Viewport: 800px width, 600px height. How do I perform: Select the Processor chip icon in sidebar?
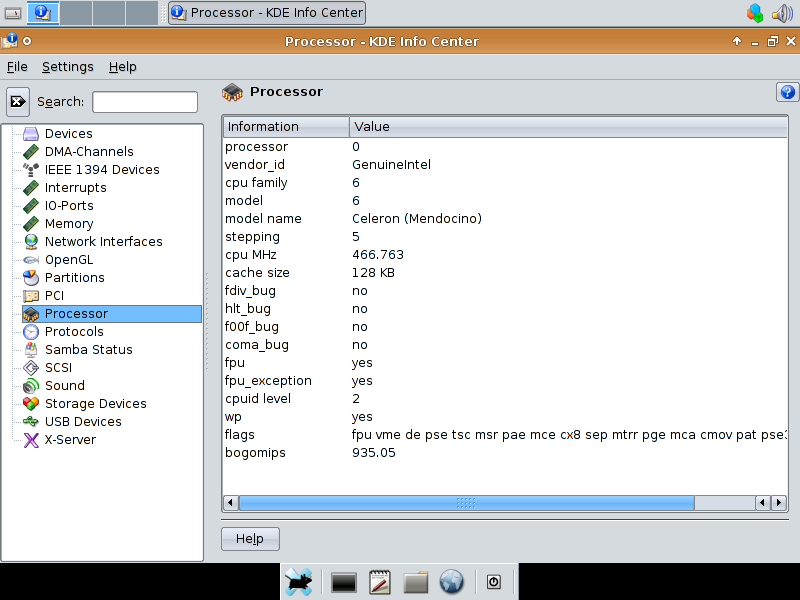[x=31, y=314]
